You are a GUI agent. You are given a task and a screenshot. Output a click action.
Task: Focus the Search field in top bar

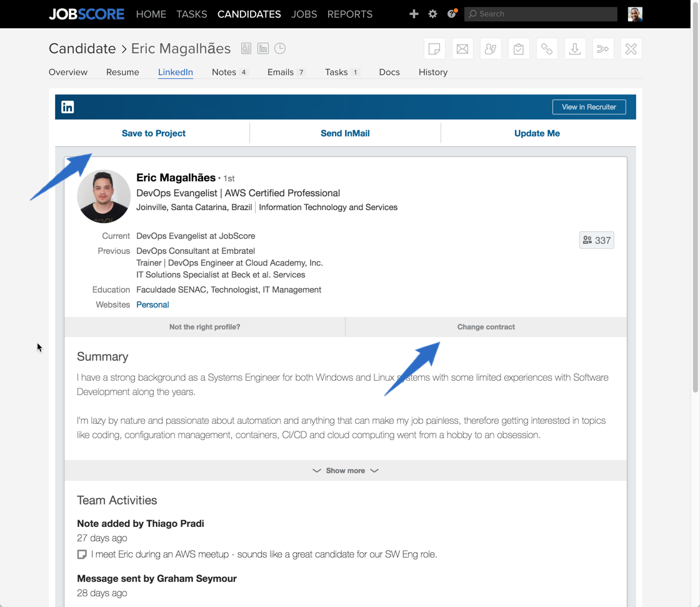click(x=541, y=14)
